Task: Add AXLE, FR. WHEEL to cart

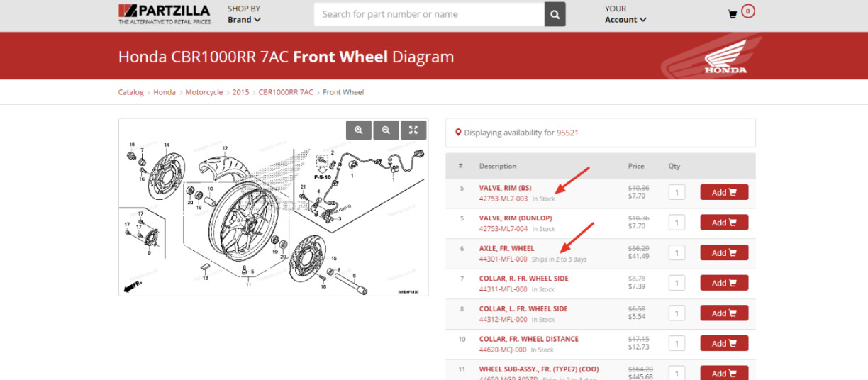Action: pos(723,253)
